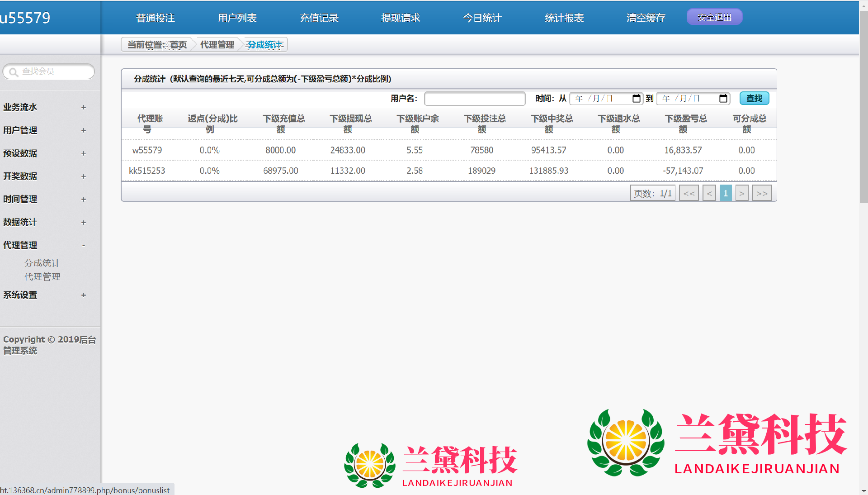This screenshot has height=495, width=868.
Task: Go to next page with > button
Action: click(x=741, y=193)
